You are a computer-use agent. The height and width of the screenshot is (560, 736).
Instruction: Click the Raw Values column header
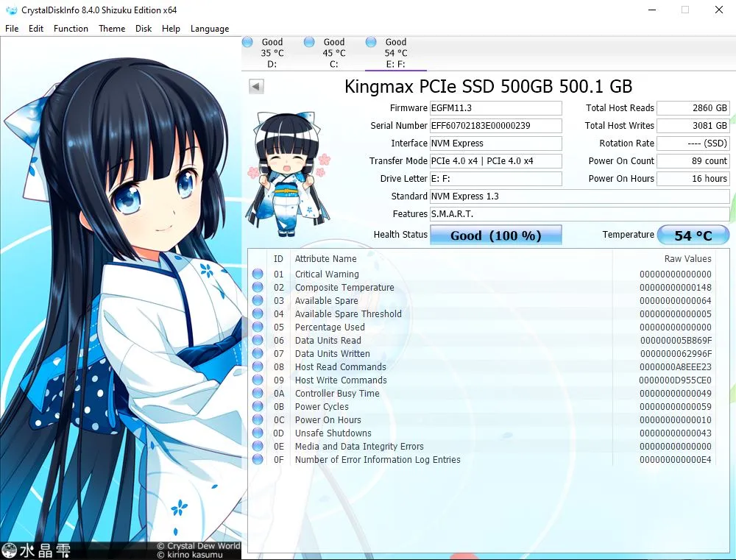687,258
